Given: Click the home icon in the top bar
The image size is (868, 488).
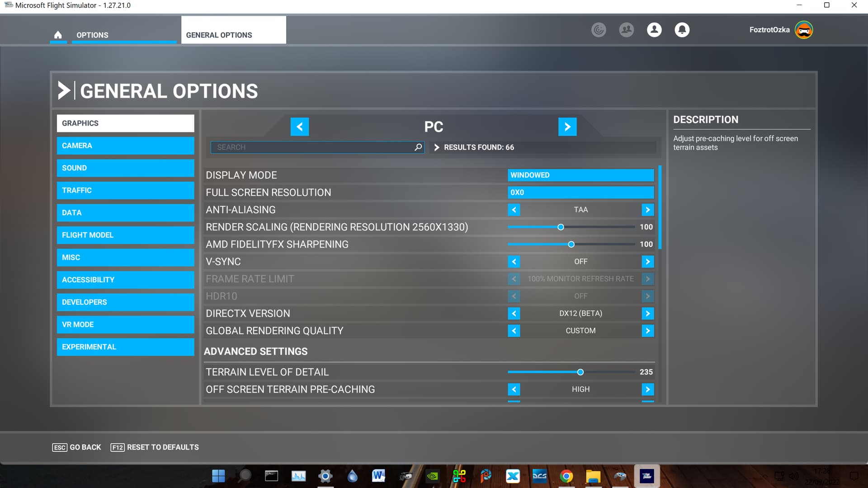Looking at the screenshot, I should point(58,35).
